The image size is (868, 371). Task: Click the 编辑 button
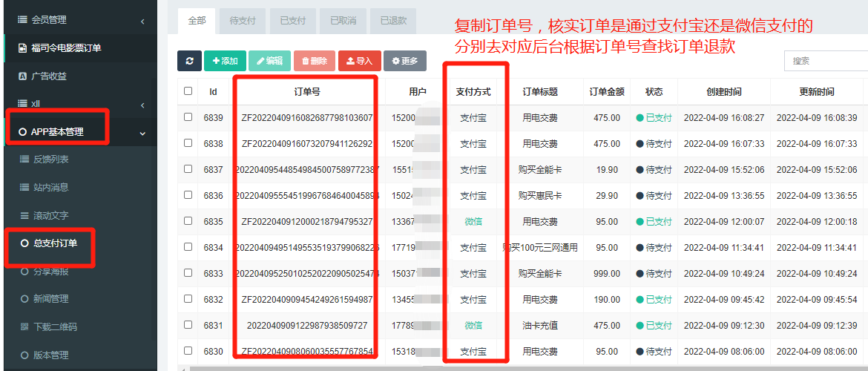click(x=269, y=61)
